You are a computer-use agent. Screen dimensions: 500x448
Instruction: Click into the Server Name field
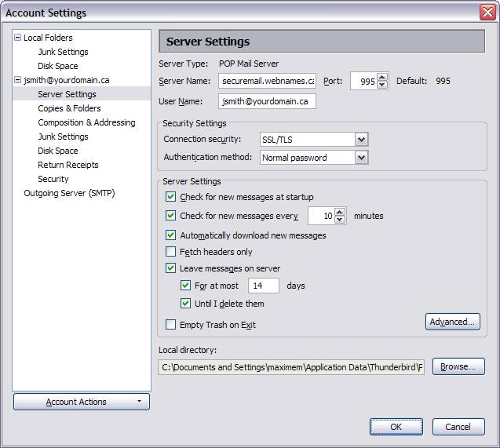pyautogui.click(x=267, y=81)
